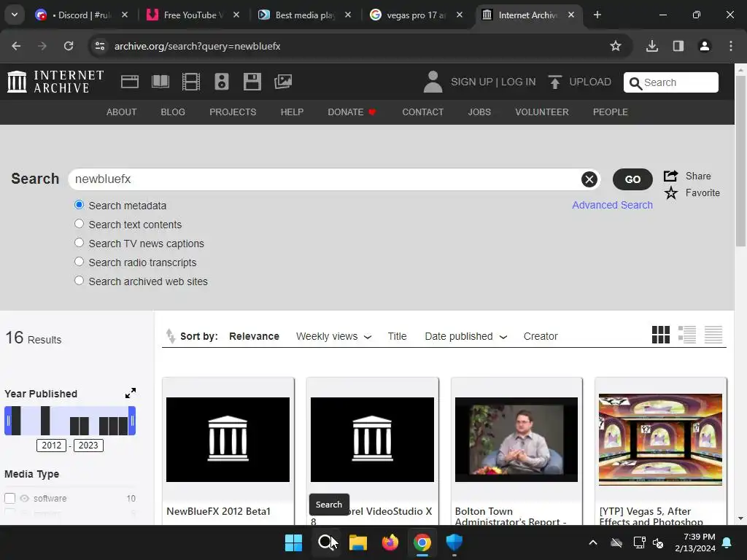Screen dimensions: 747x560
Task: Click right handle of year range slider
Action: tap(133, 421)
